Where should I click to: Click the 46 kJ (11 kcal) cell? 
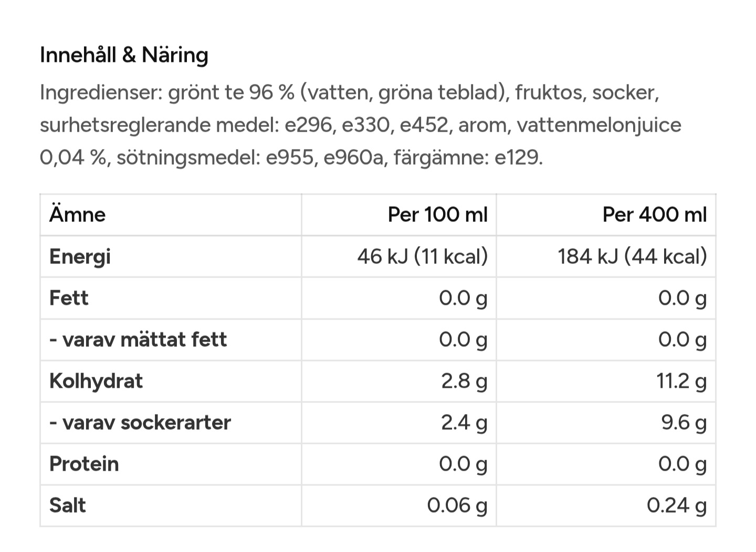pyautogui.click(x=423, y=257)
